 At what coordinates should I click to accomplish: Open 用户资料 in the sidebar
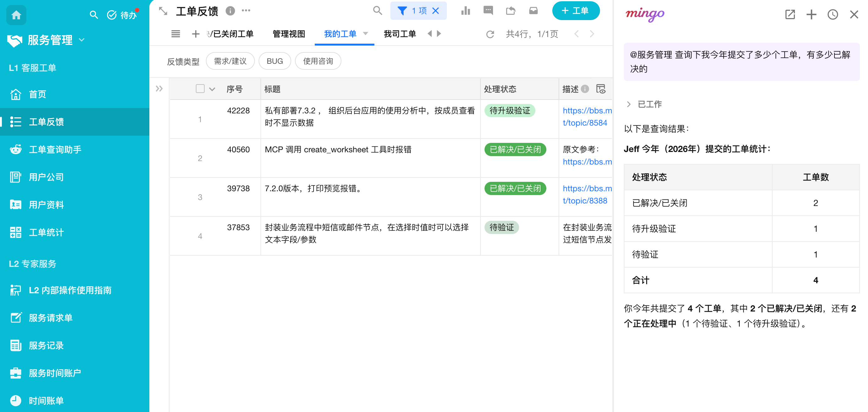[x=74, y=205]
